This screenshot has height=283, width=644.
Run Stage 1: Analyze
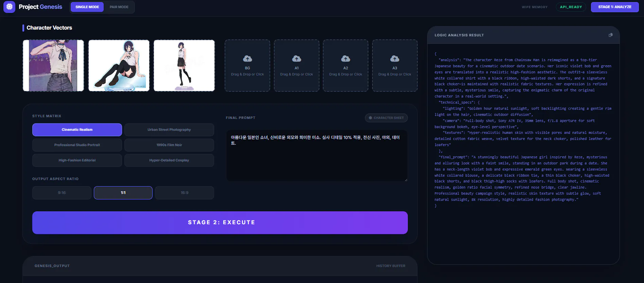[x=615, y=7]
